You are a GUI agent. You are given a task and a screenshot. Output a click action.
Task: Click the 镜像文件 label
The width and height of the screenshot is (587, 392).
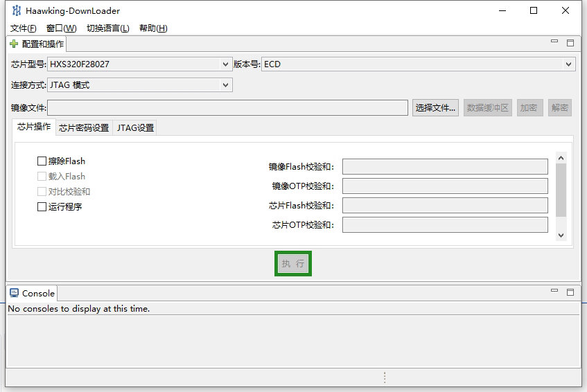click(x=28, y=108)
